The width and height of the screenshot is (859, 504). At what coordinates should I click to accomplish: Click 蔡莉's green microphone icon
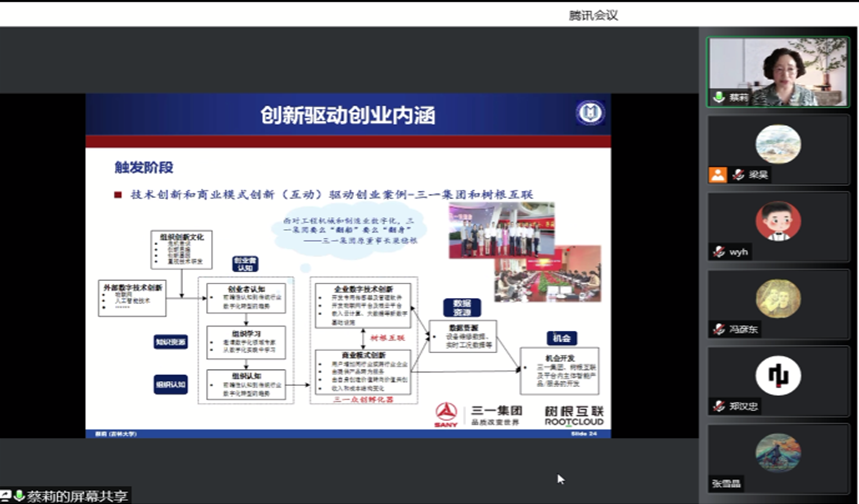click(718, 97)
